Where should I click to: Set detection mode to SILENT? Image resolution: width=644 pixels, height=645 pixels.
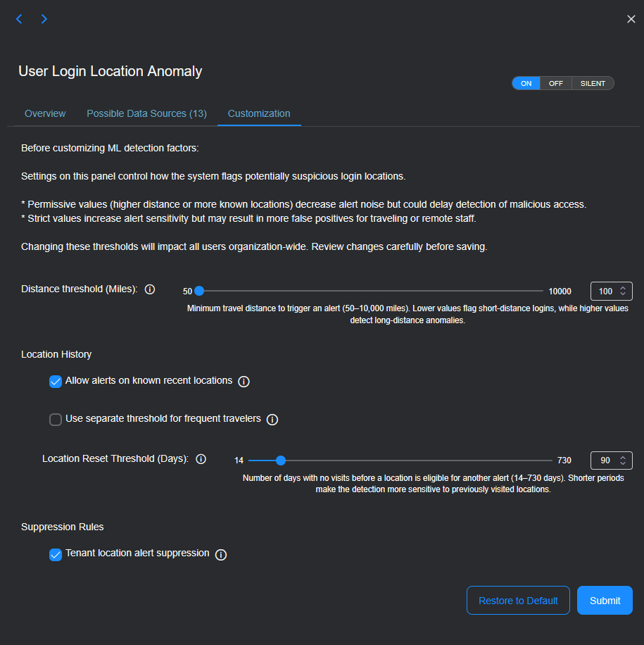(593, 83)
